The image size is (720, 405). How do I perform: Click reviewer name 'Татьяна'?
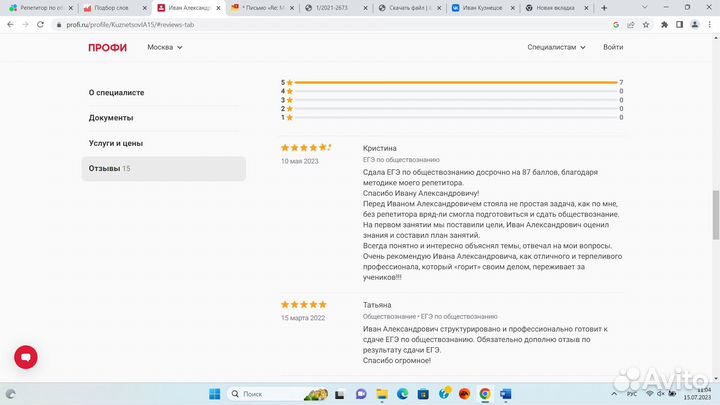pos(377,305)
